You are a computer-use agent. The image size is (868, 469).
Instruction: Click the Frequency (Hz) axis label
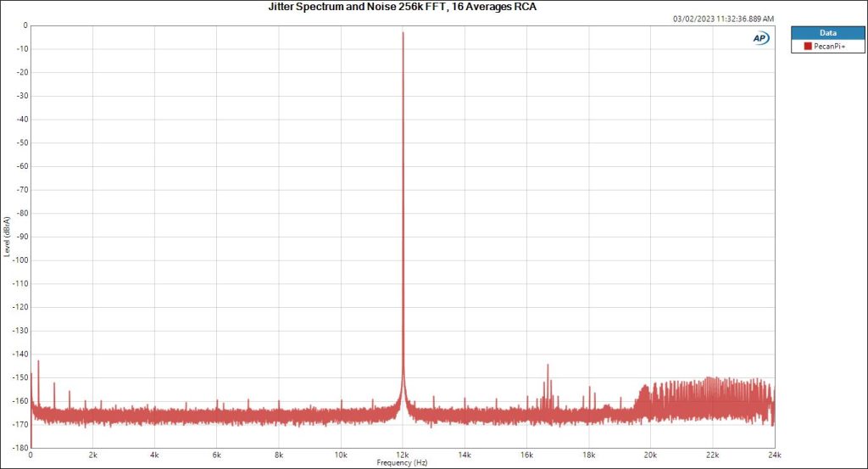(403, 463)
